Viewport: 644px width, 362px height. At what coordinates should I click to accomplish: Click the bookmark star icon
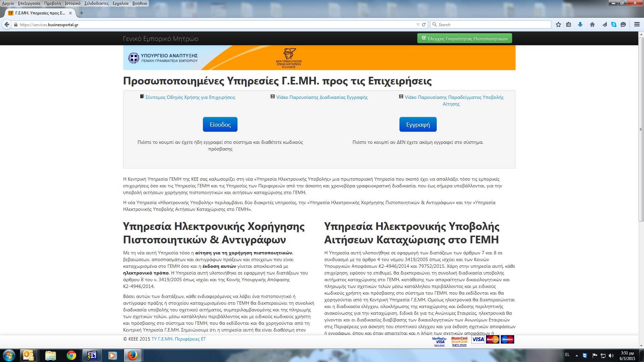tap(558, 24)
